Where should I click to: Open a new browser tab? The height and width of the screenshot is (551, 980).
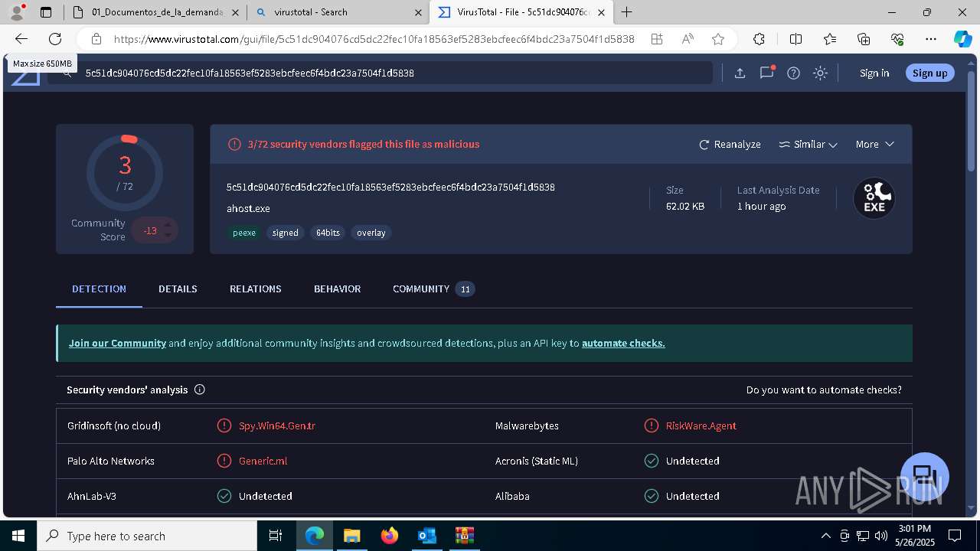[x=627, y=12]
